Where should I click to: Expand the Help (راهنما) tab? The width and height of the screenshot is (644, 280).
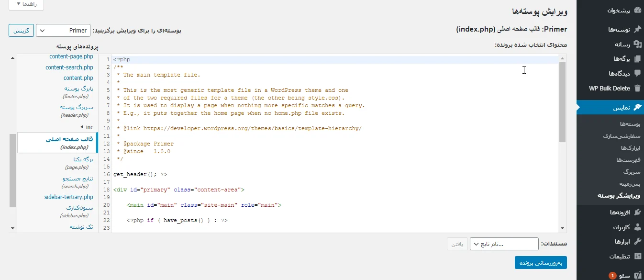tap(26, 4)
